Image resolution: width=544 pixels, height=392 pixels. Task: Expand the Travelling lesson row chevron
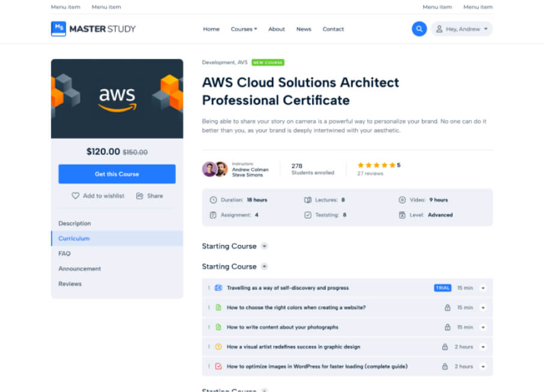coord(483,288)
